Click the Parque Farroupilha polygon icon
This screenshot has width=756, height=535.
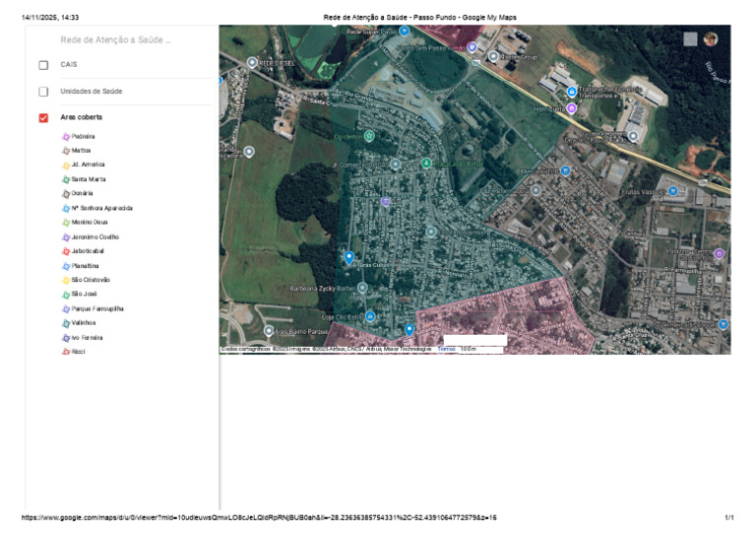pos(66,309)
